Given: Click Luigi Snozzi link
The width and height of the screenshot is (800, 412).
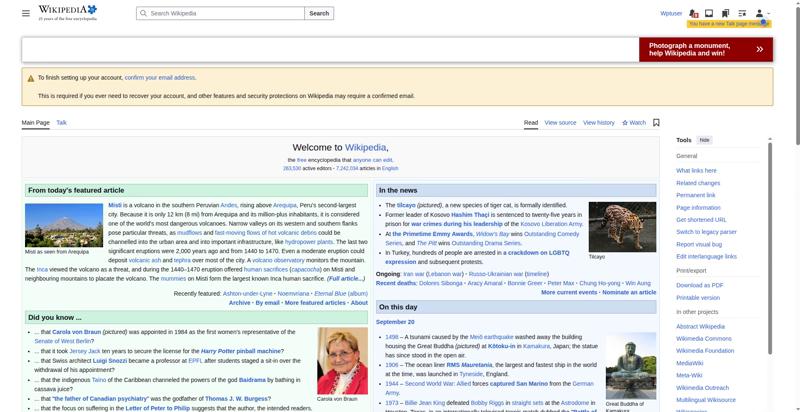Looking at the screenshot, I should pos(111,360).
